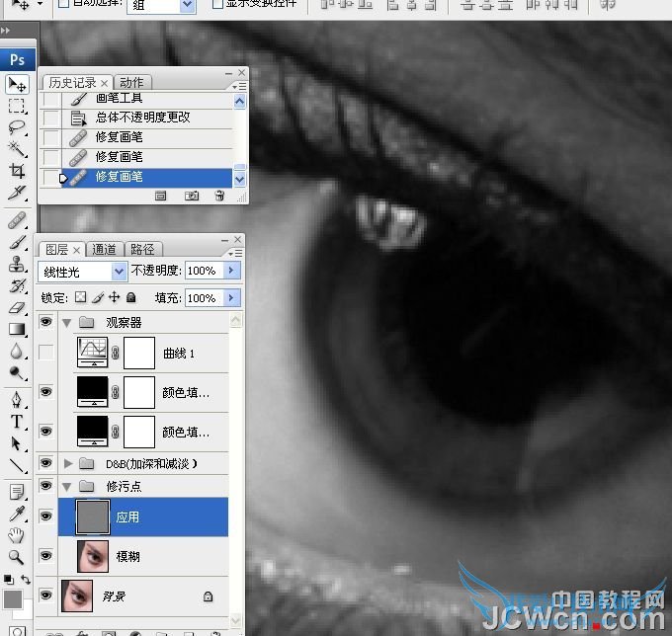Swap foreground and background colors
The image size is (672, 636).
click(x=26, y=580)
